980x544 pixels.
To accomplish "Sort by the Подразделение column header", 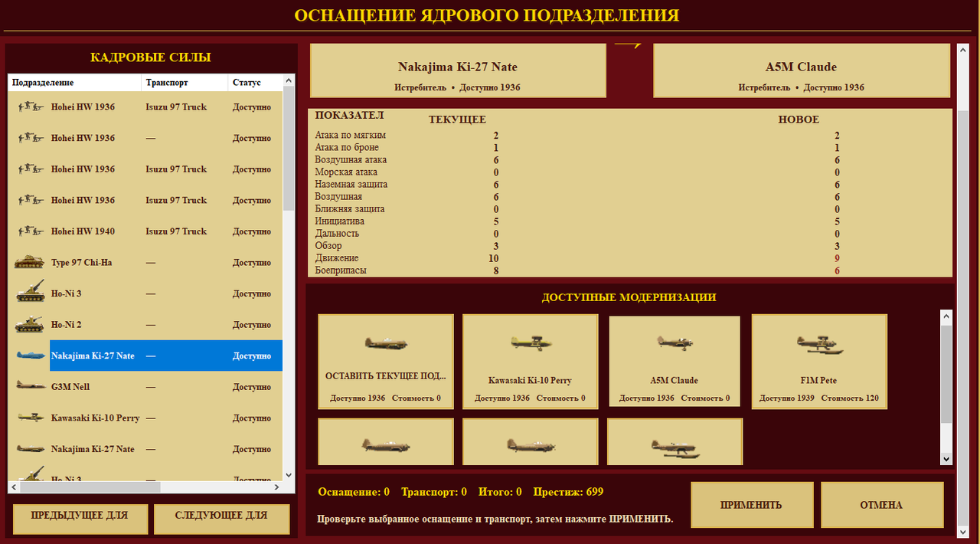I will pos(74,83).
